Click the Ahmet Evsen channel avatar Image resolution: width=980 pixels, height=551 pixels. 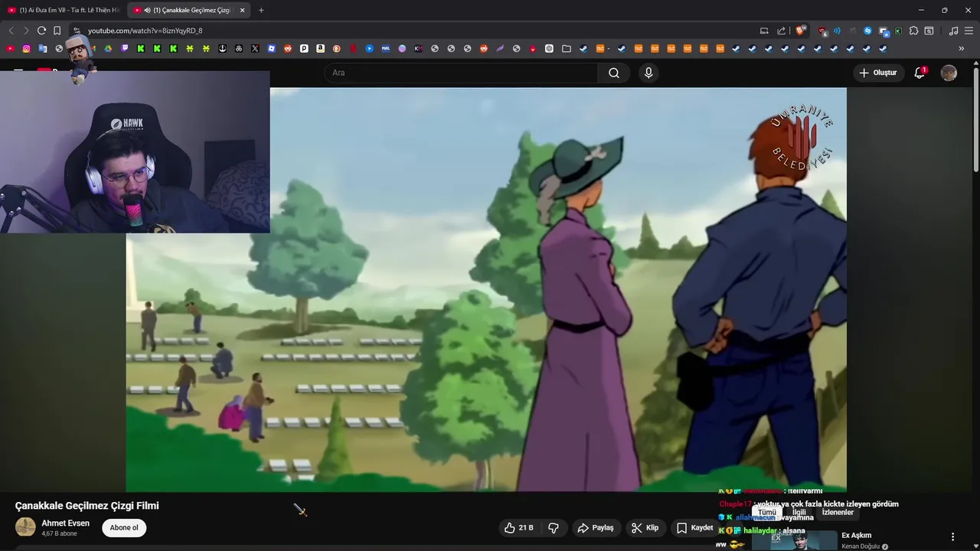click(25, 527)
